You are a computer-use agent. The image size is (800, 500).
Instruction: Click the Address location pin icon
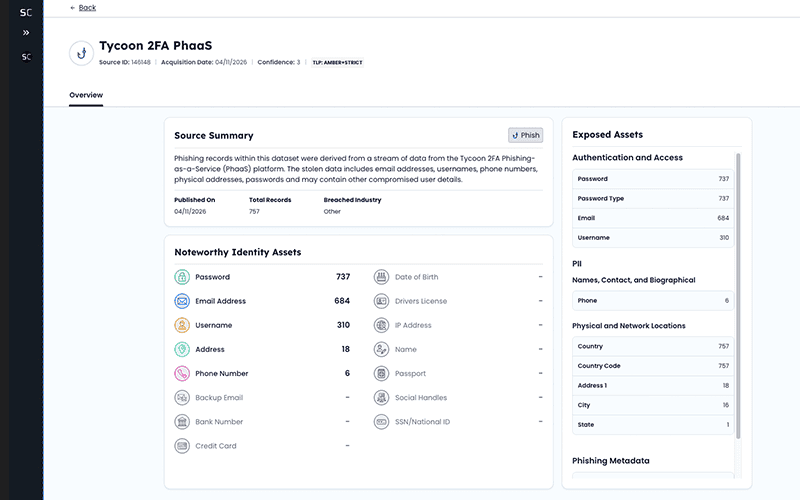tap(182, 349)
